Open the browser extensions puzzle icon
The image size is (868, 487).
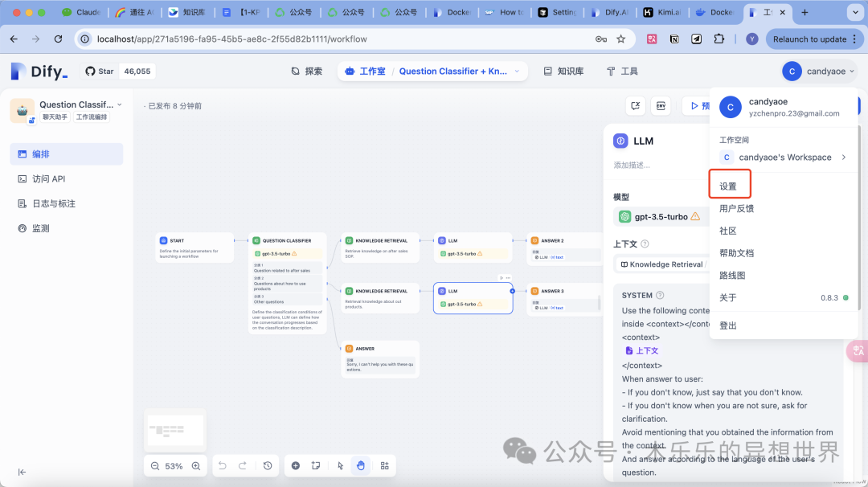[719, 39]
